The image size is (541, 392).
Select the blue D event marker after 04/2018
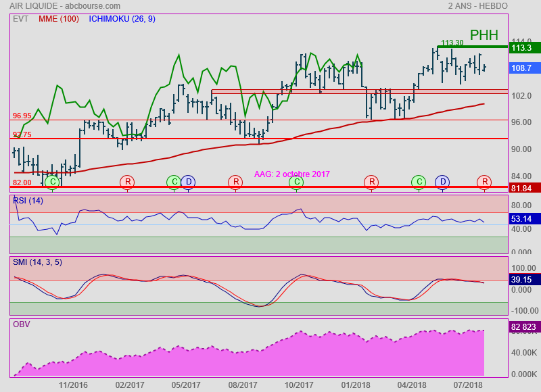tap(443, 182)
